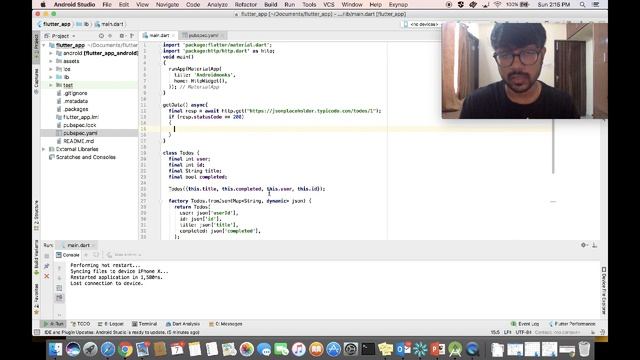
Task: Click the stop button in Run panel
Action: click(47, 256)
